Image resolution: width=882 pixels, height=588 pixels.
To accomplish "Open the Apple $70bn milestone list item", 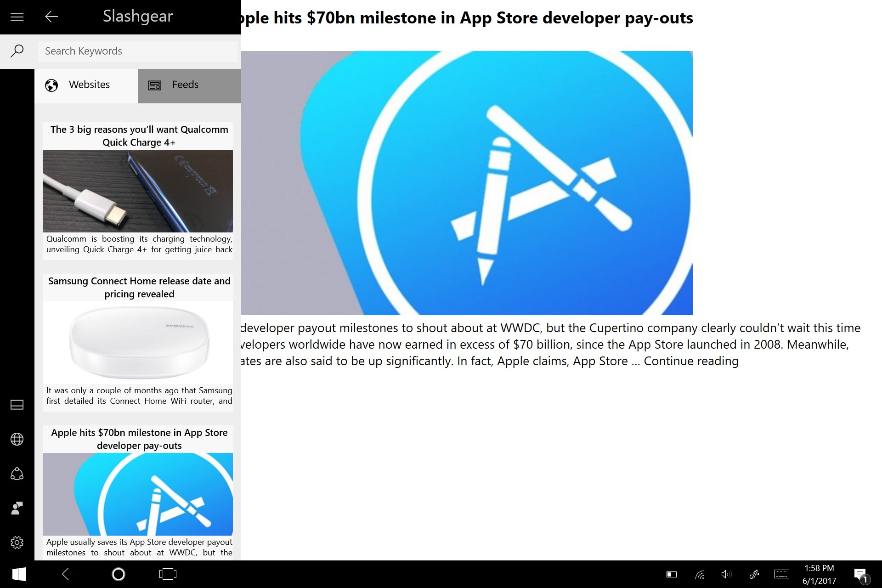I will click(139, 439).
